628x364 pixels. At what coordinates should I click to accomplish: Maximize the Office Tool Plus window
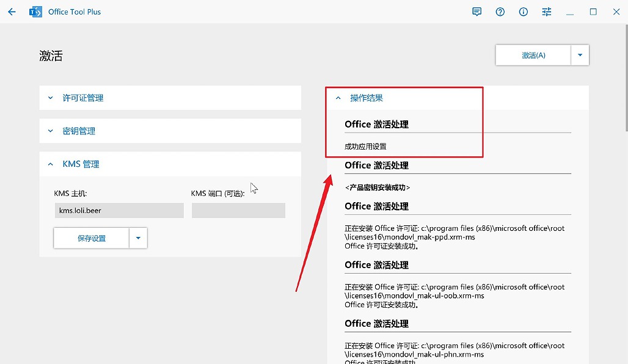(593, 12)
